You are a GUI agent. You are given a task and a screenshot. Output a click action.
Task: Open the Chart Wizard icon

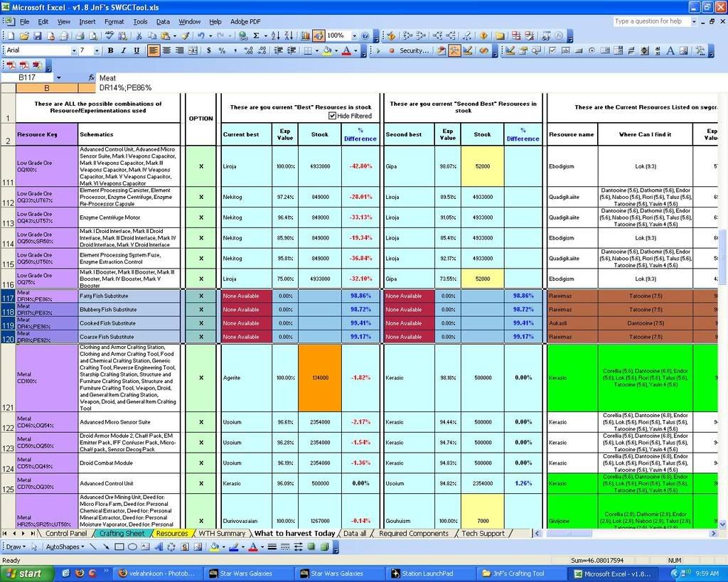305,36
